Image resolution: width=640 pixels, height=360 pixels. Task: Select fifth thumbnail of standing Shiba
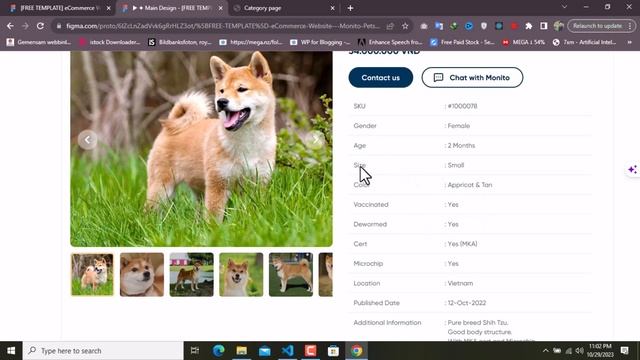[291, 274]
